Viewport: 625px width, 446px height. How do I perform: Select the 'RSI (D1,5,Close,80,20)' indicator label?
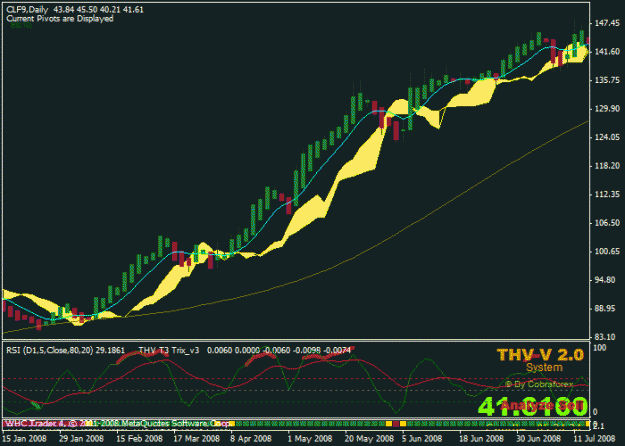50,350
